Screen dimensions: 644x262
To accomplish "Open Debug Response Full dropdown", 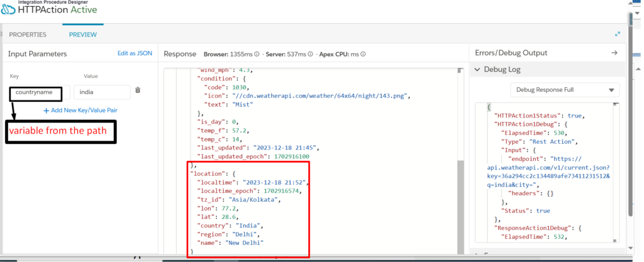I will [x=565, y=90].
